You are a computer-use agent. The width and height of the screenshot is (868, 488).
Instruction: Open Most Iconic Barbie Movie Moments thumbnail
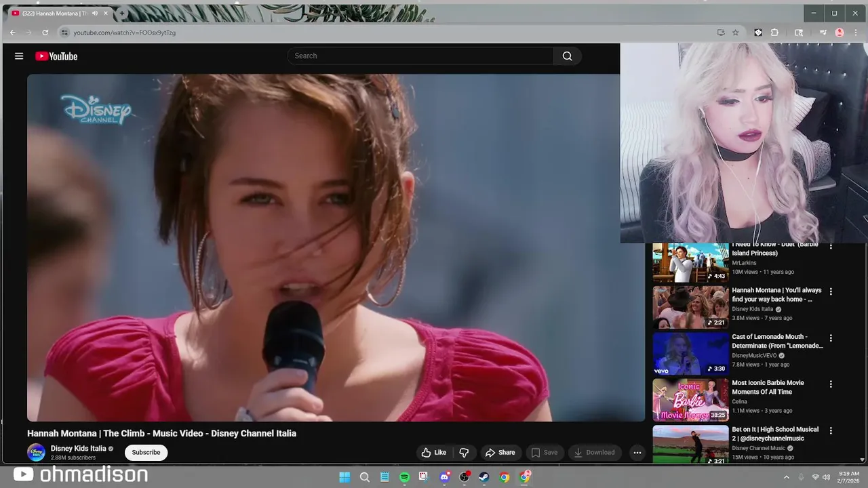[690, 400]
